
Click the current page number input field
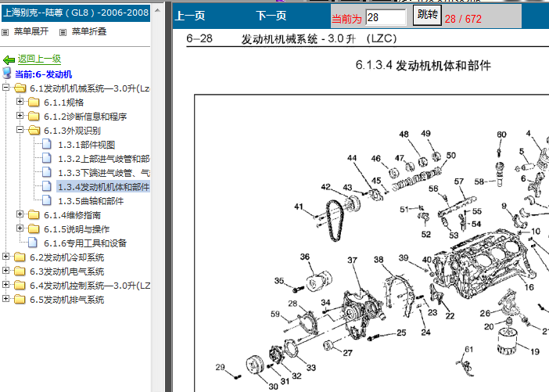[386, 17]
